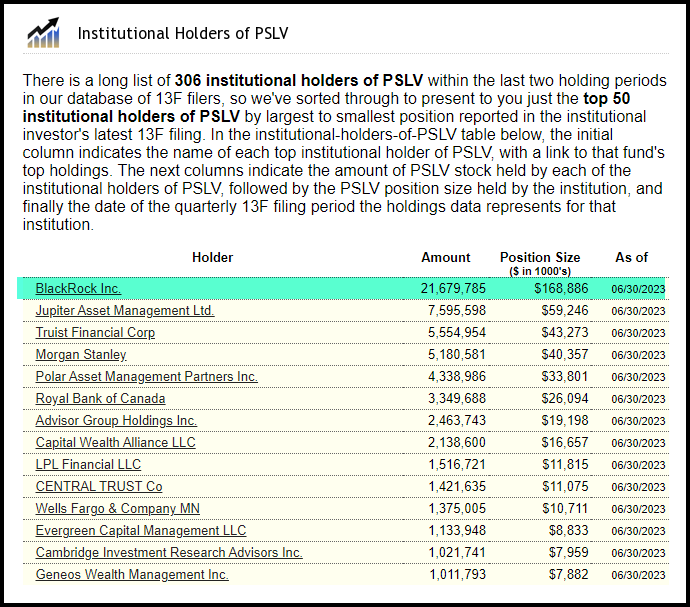The width and height of the screenshot is (690, 607).
Task: Click the chart logo icon beside the title
Action: 43,32
